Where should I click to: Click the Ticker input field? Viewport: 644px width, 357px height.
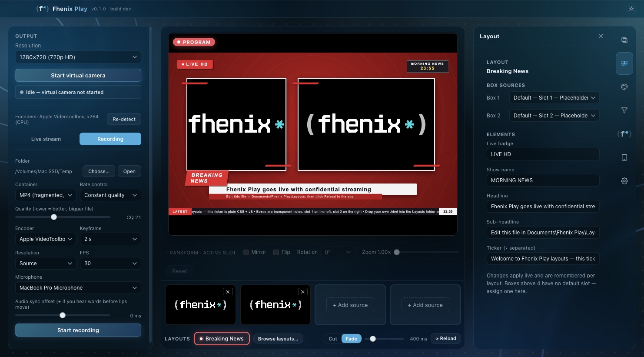543,259
